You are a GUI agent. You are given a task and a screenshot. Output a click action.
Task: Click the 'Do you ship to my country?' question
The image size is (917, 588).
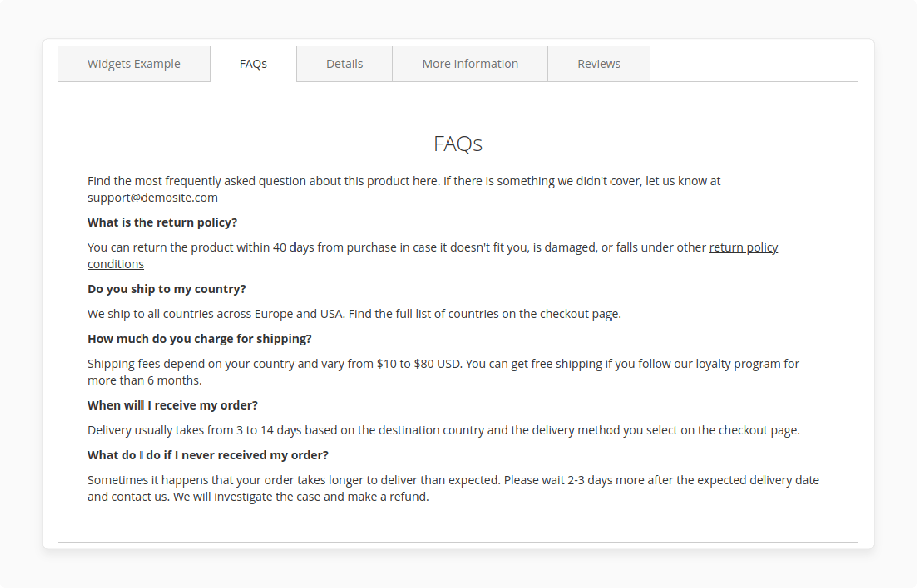tap(167, 289)
